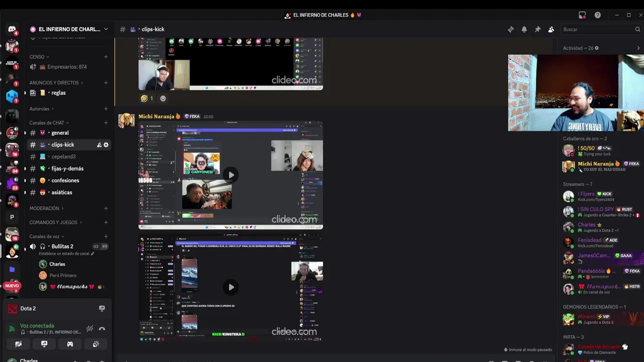Screen dimensions: 644x362
Task: Play the second clideo video
Action: (x=231, y=175)
